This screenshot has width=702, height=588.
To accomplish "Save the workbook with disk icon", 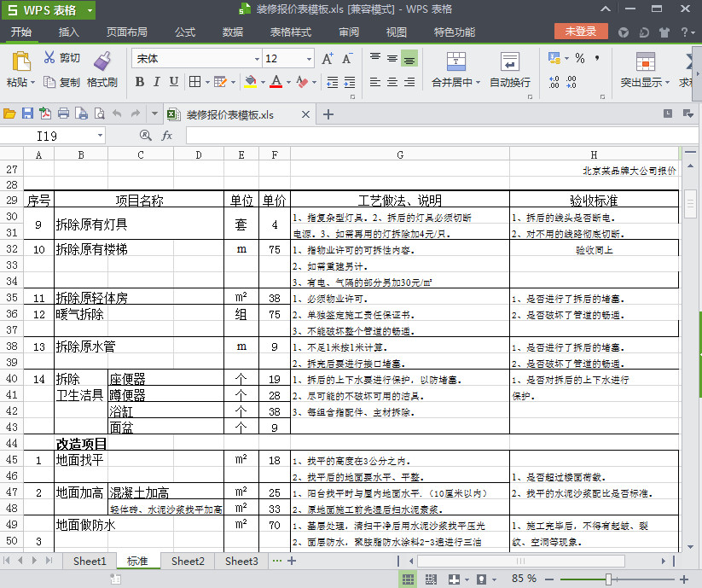I will coord(27,114).
